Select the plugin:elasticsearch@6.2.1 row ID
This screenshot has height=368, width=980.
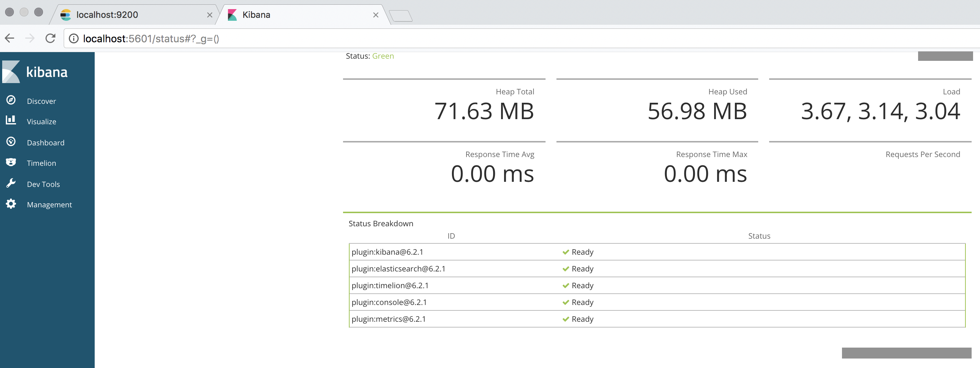coord(398,269)
